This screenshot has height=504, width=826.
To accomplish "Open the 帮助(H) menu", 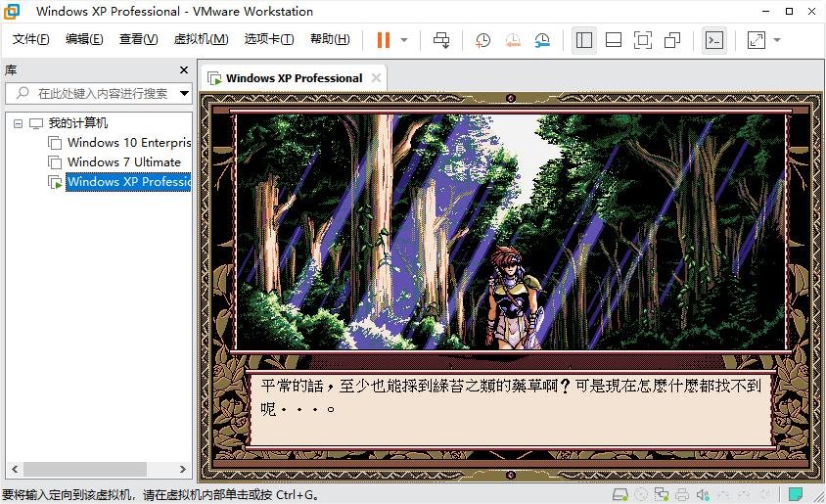I will pos(330,39).
